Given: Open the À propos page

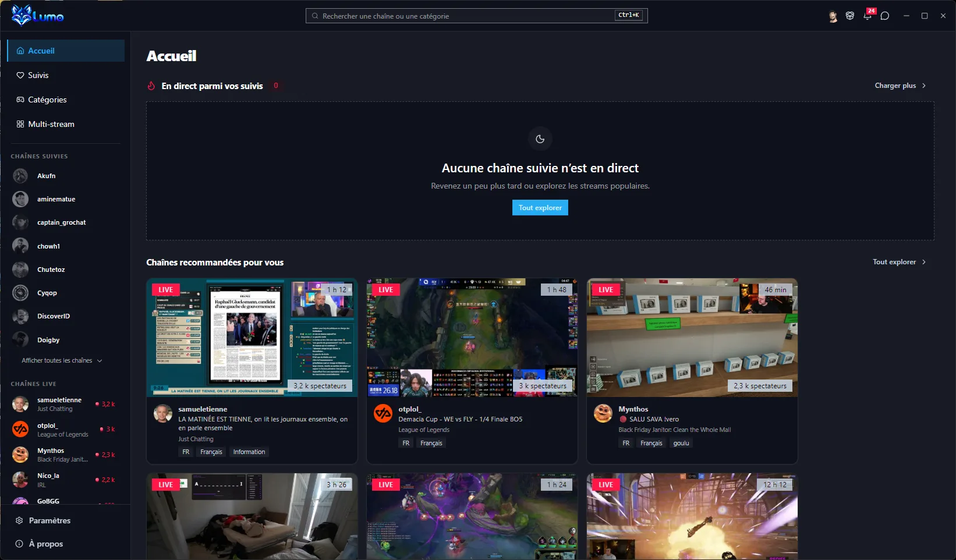Looking at the screenshot, I should click(66, 544).
